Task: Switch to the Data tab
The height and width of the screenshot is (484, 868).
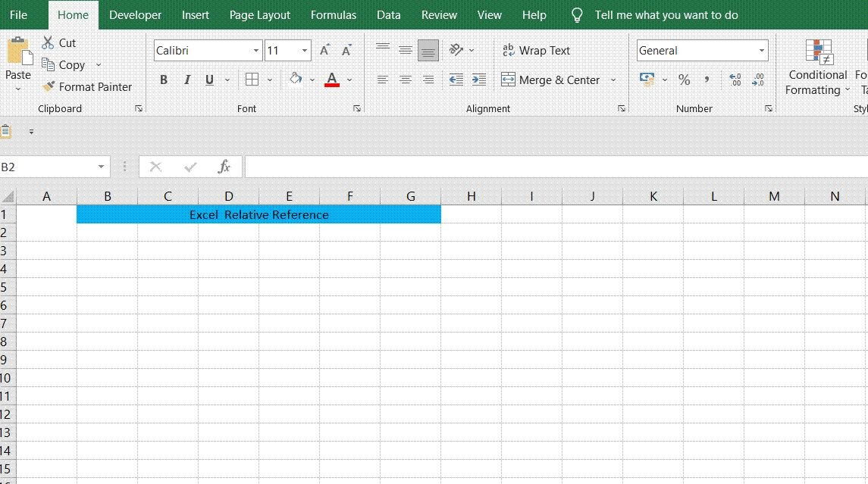Action: tap(389, 15)
